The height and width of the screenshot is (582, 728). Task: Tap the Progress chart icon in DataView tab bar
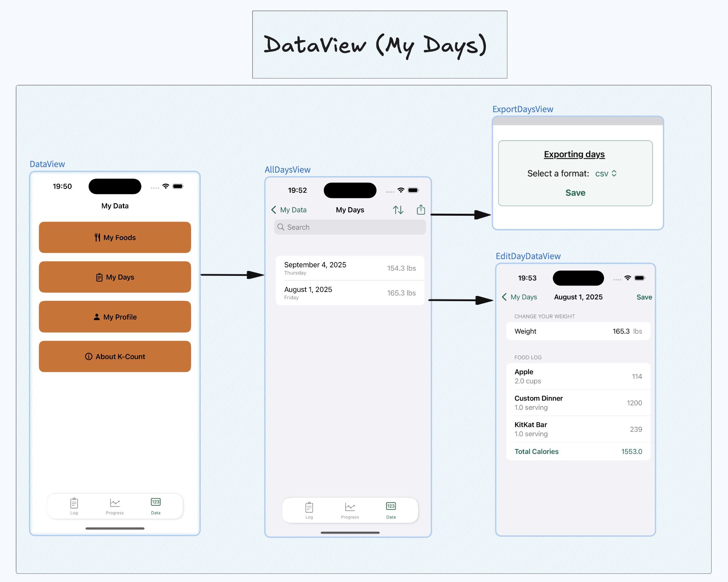point(115,503)
